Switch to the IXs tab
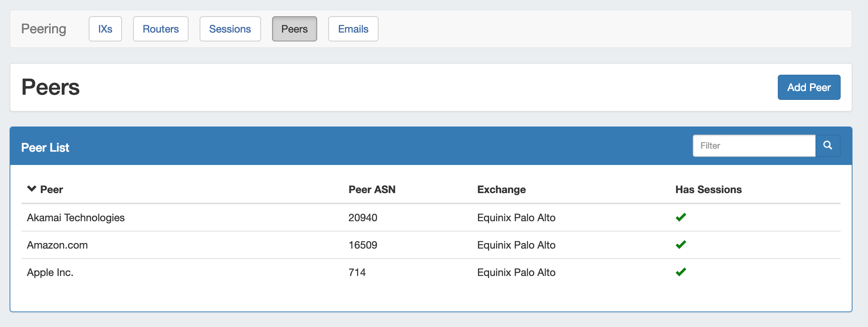Viewport: 868px width, 327px height. click(105, 29)
